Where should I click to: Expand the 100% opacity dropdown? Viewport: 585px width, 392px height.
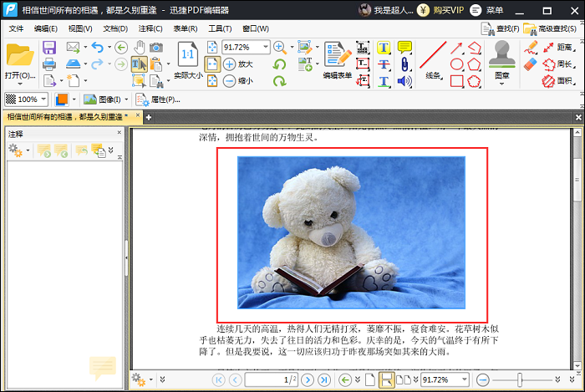[43, 99]
